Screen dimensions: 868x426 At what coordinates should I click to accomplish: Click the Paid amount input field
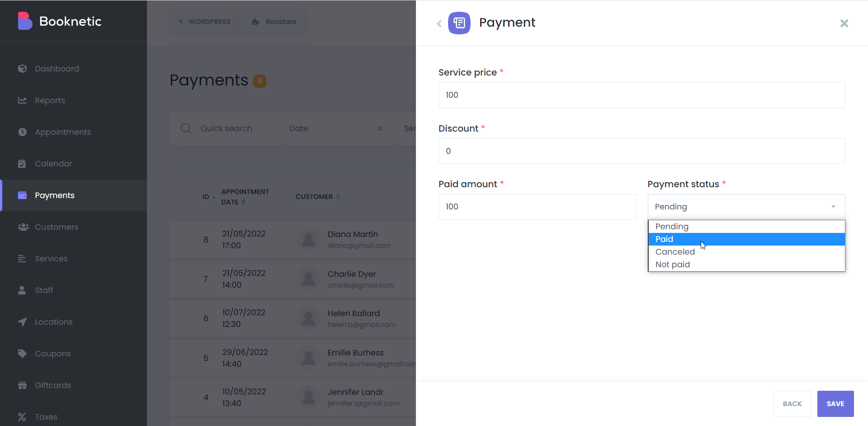(x=537, y=207)
